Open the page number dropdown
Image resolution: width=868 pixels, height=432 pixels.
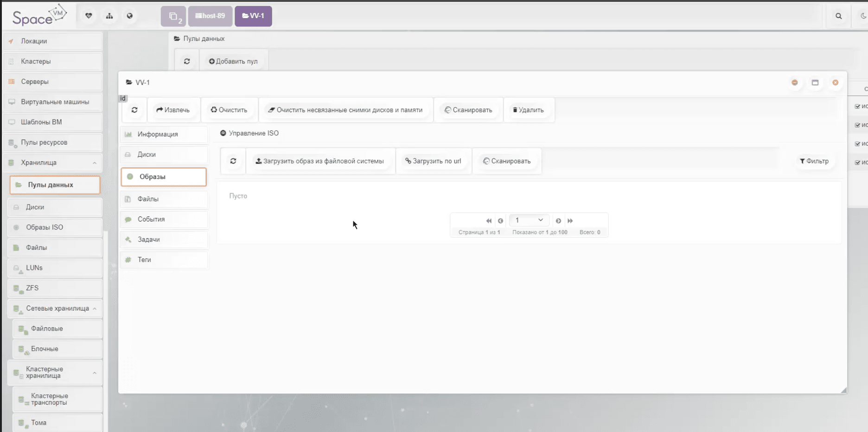[529, 220]
